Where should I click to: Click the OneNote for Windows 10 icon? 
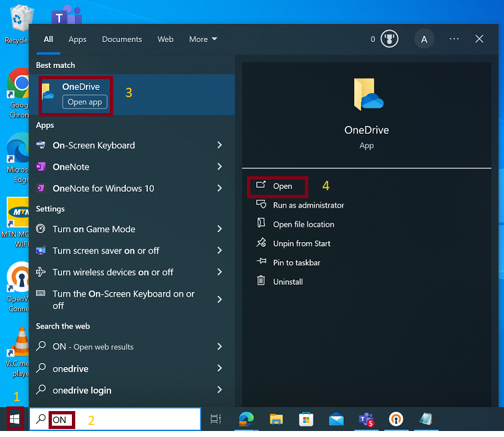click(41, 188)
